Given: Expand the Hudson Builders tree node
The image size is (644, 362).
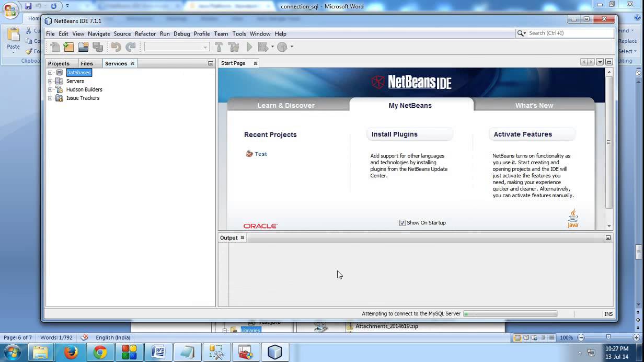Looking at the screenshot, I should [x=50, y=89].
